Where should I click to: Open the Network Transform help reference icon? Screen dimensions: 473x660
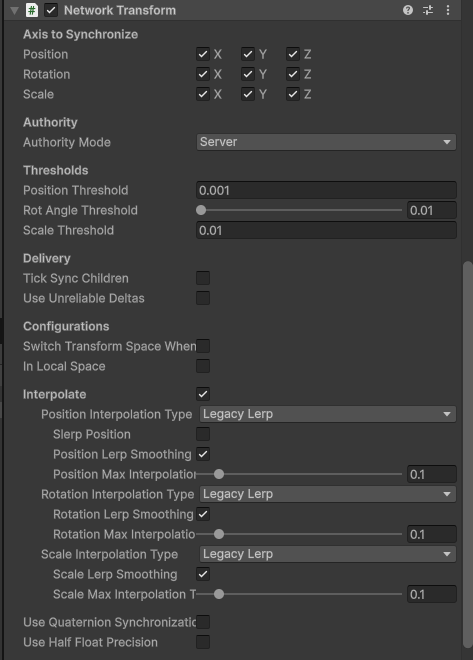point(407,10)
